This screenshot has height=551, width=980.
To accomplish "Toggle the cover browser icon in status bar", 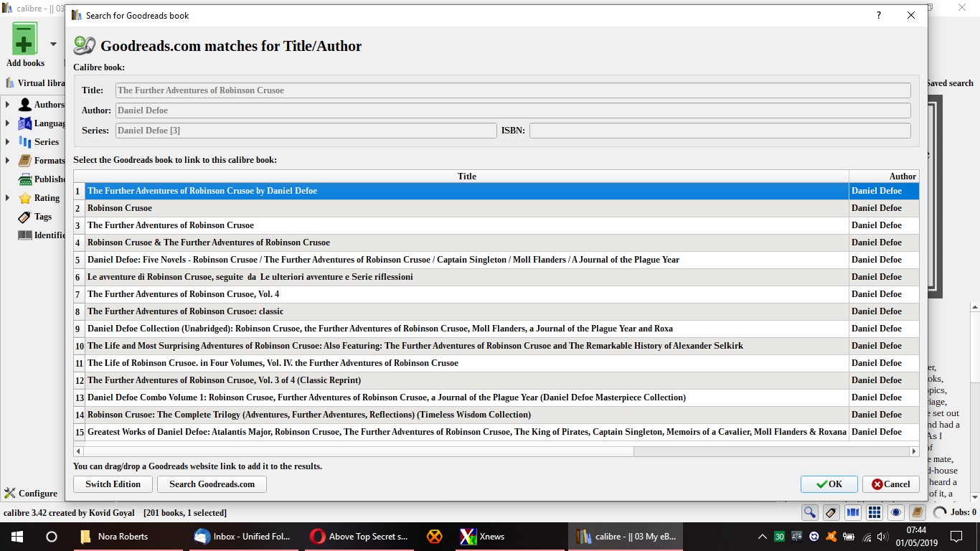I will tap(853, 512).
